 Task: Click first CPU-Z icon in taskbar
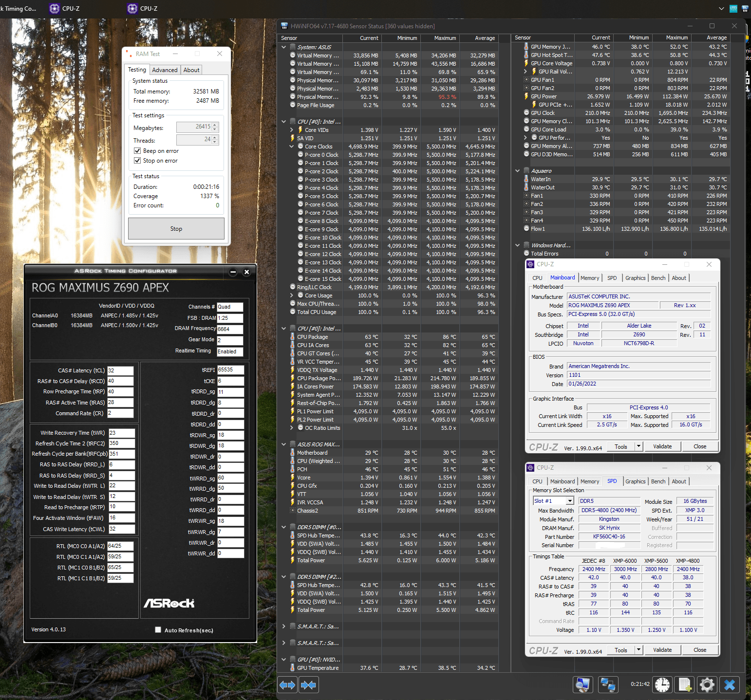point(55,8)
